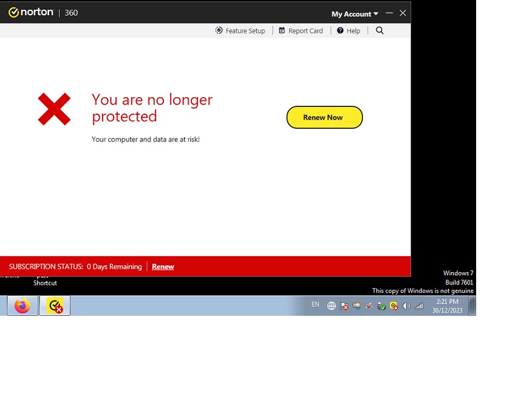Click the Norton checkmark logo

[13, 13]
